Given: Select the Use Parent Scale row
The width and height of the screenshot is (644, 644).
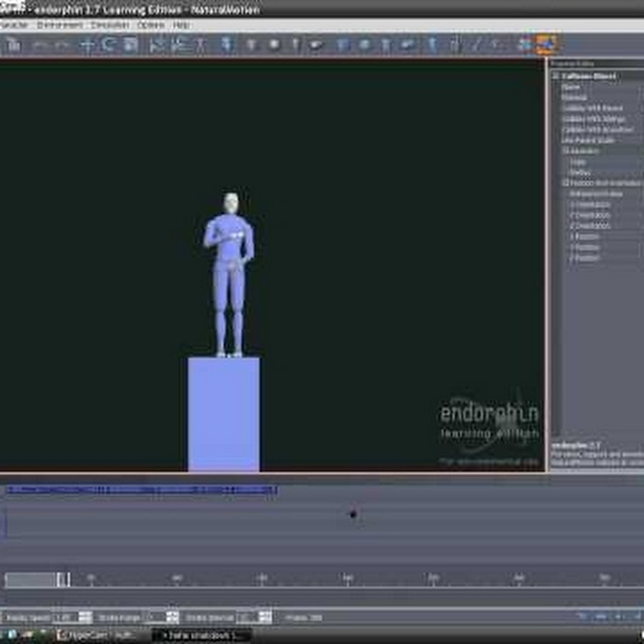Looking at the screenshot, I should point(602,140).
